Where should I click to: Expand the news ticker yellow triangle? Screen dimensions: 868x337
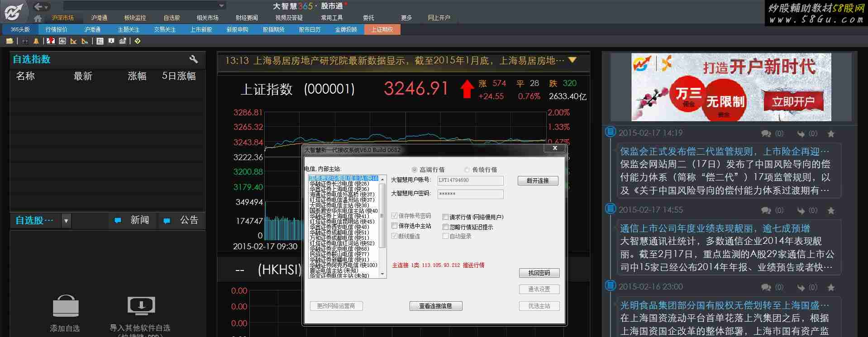572,60
